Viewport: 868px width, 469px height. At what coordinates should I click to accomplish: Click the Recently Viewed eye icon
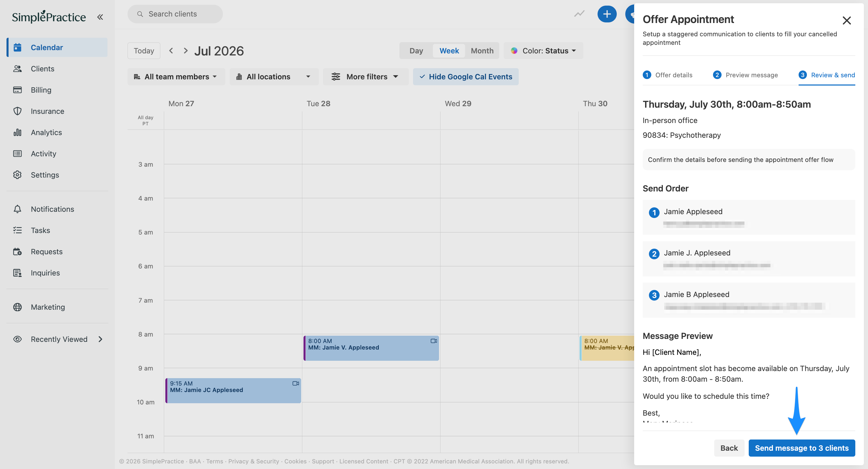[17, 339]
